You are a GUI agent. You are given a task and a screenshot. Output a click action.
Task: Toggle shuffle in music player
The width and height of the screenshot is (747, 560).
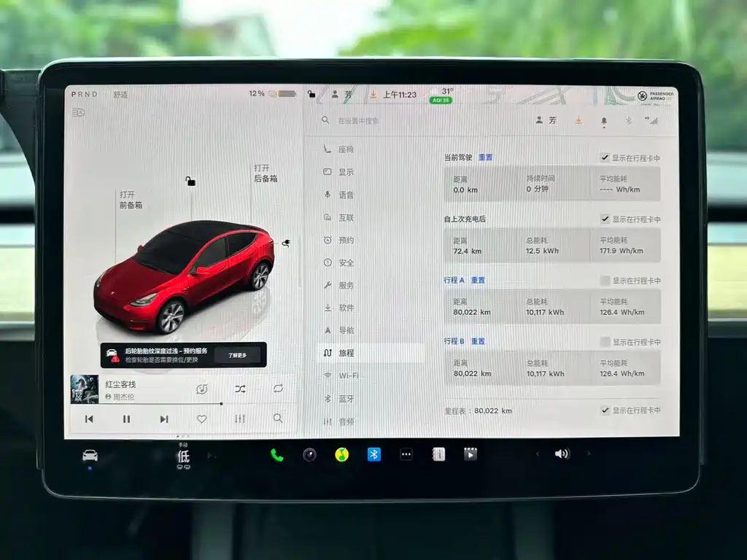[240, 389]
